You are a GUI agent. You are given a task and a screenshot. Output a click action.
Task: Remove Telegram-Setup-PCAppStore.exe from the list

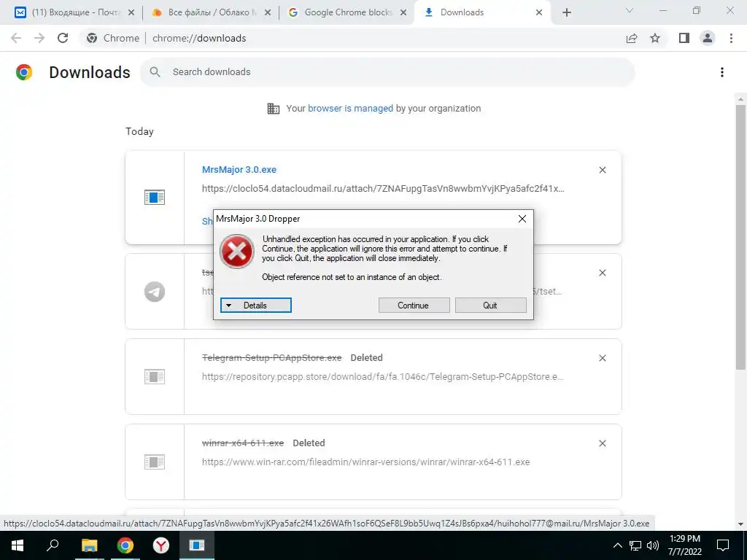(x=603, y=358)
